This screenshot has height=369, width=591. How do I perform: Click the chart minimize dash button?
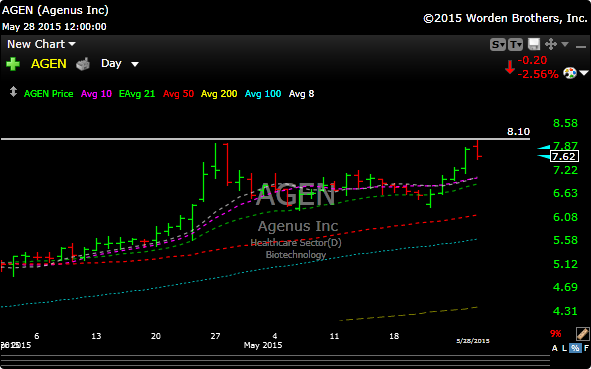pyautogui.click(x=581, y=46)
